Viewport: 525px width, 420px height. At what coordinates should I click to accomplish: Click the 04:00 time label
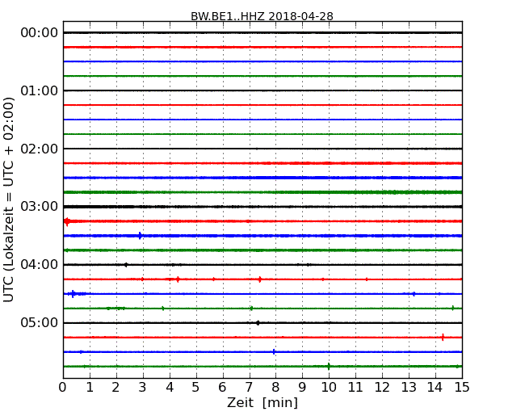point(40,265)
